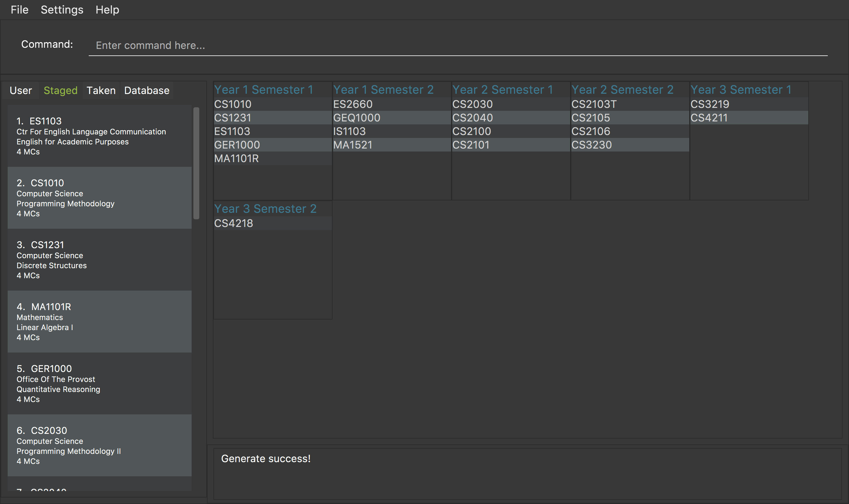Click the command input field

coord(458,45)
